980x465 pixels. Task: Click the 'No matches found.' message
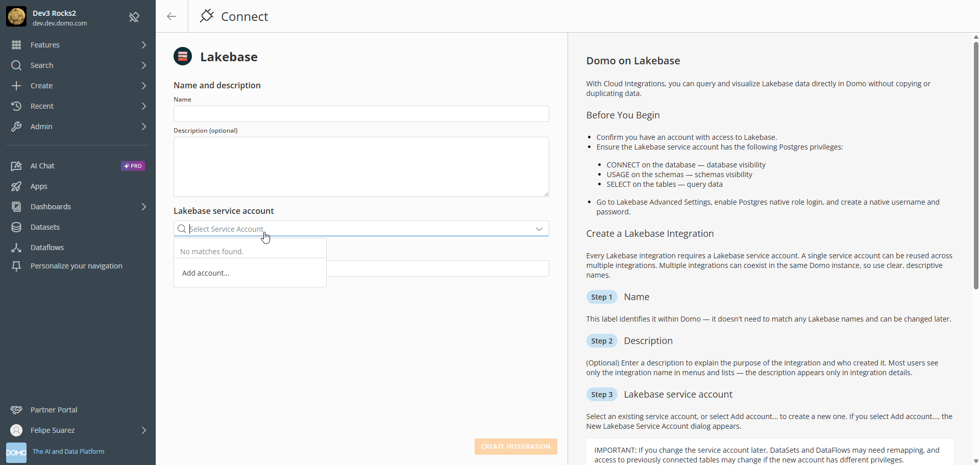pos(212,252)
